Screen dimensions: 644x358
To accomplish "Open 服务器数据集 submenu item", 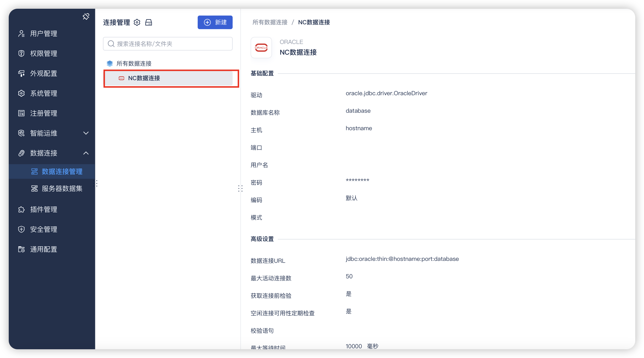I will click(x=62, y=188).
